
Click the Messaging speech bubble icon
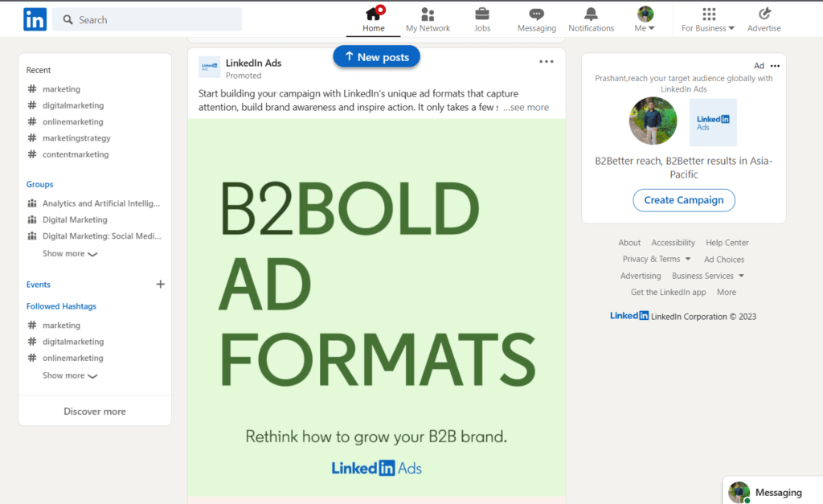click(x=536, y=14)
